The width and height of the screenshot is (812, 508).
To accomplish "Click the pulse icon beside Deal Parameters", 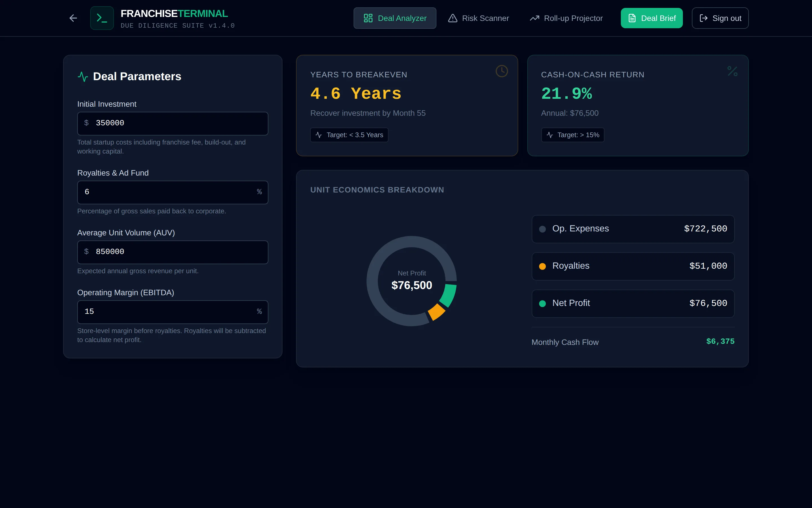I will tap(83, 76).
